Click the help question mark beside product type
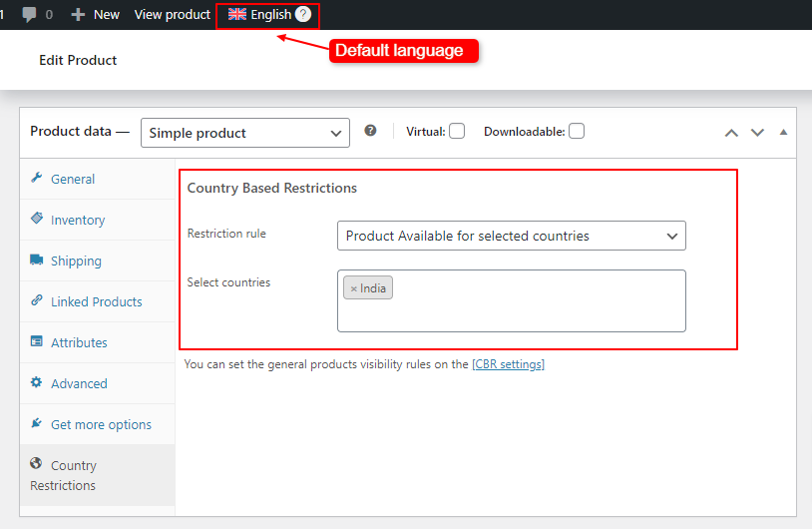The width and height of the screenshot is (812, 529). (x=370, y=131)
